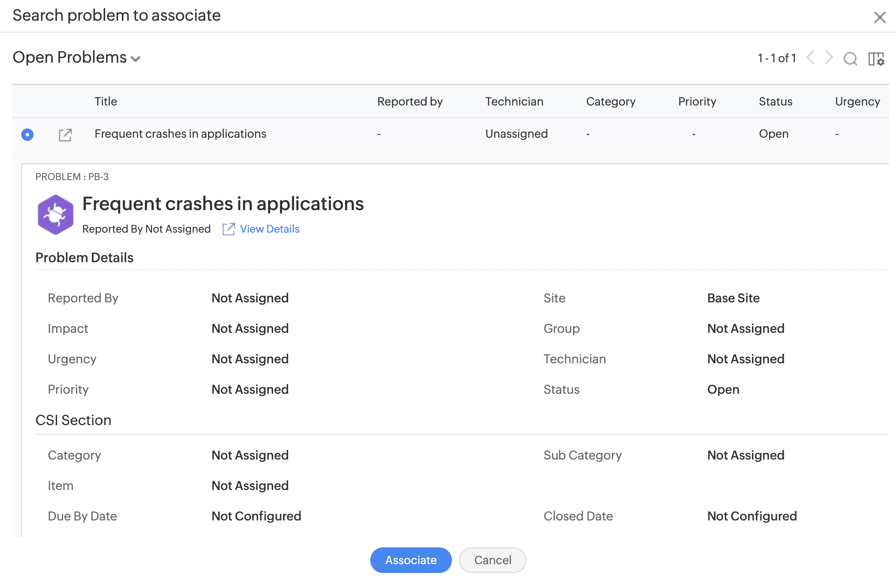Viewport: 896px width, 588px height.
Task: Click the Open Problems view title
Action: (70, 57)
